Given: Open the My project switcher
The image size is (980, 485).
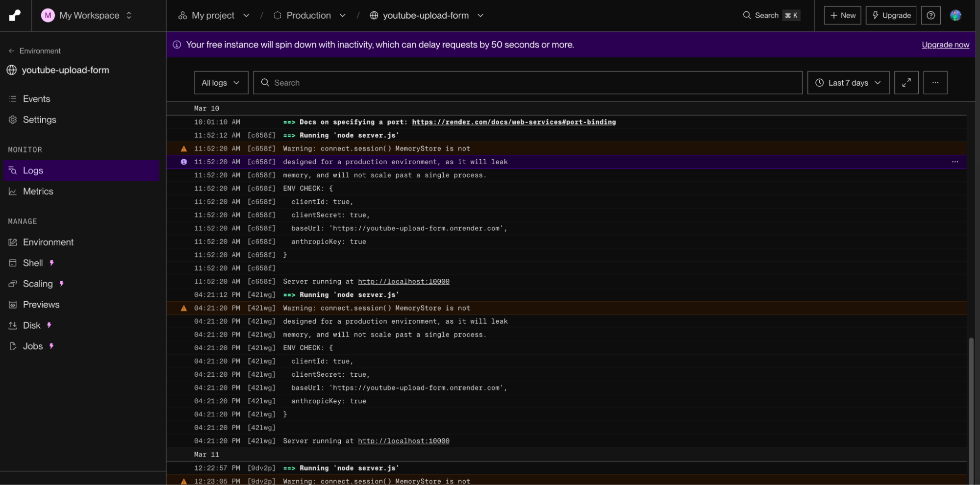Looking at the screenshot, I should (214, 15).
